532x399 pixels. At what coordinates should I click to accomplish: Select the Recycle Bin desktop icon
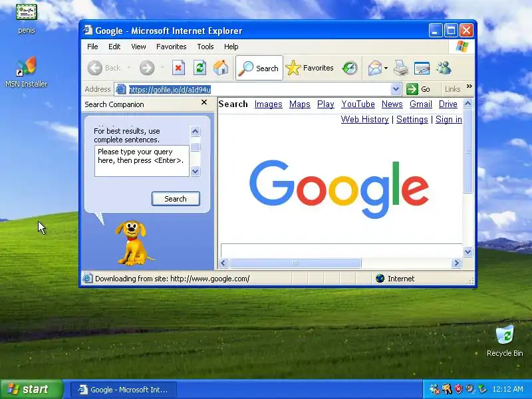point(505,340)
